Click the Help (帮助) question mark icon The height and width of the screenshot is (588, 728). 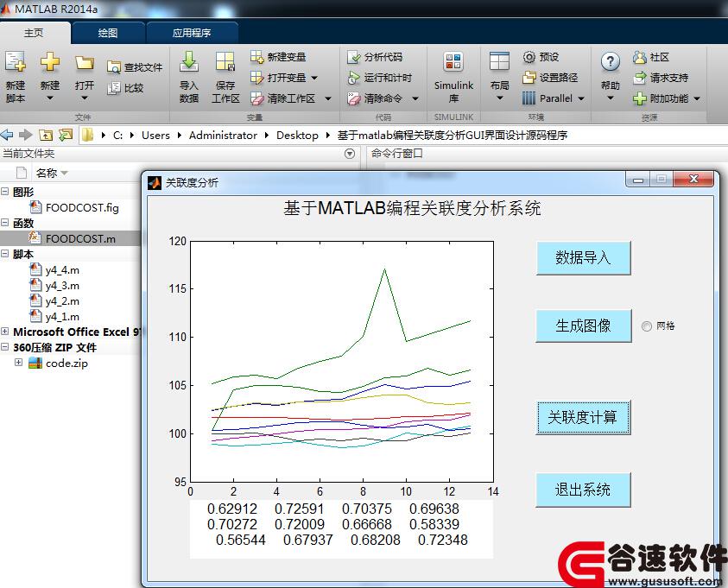click(x=610, y=61)
